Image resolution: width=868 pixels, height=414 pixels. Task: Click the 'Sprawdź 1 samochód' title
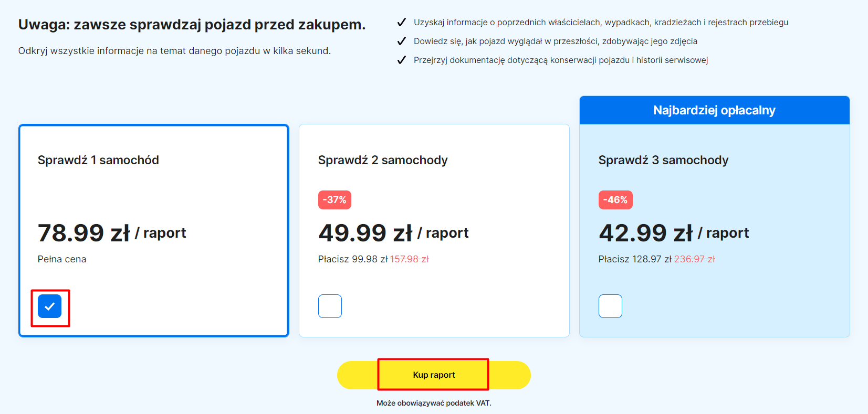(98, 160)
